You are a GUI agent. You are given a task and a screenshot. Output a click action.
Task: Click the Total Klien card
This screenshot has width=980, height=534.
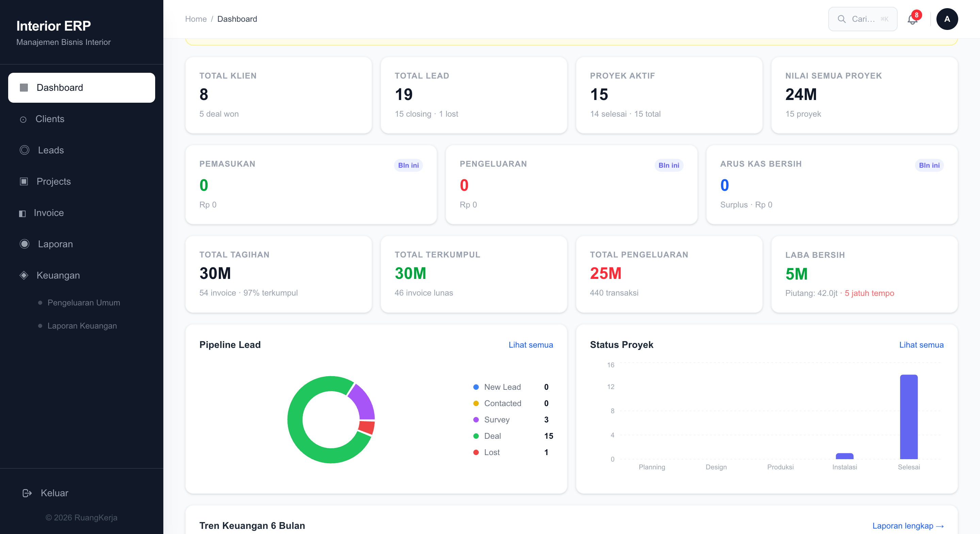coord(278,95)
